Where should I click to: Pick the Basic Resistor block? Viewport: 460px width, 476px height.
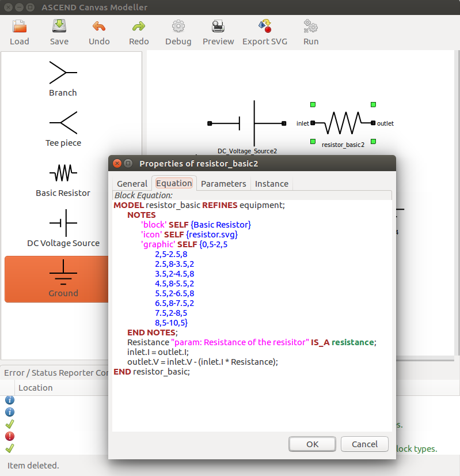tap(63, 179)
